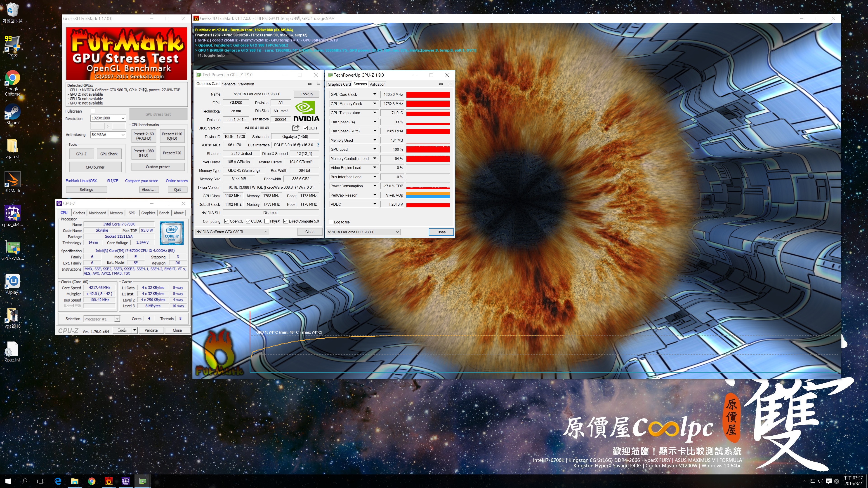Open the hamburger menu in GPU-Z Sensors window
The height and width of the screenshot is (488, 868).
click(x=450, y=84)
